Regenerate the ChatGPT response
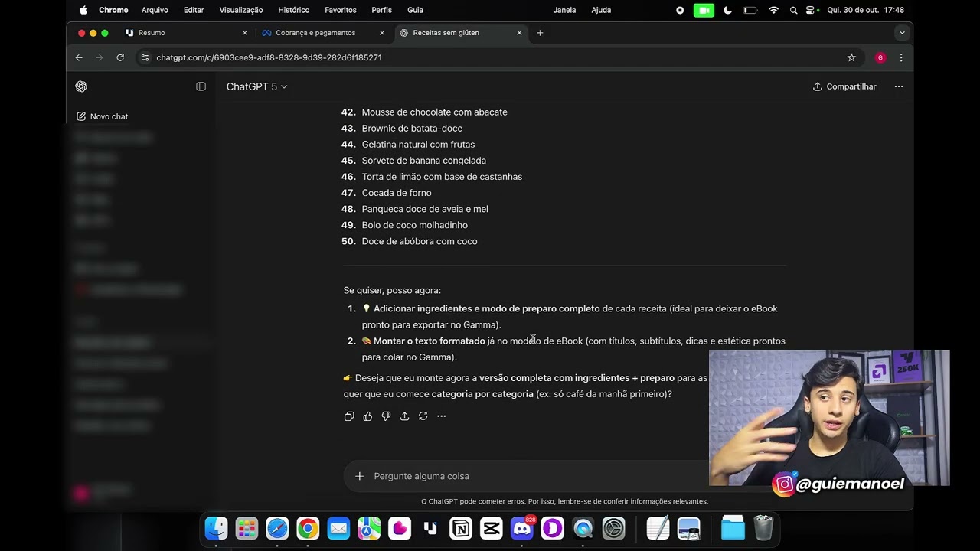 (423, 416)
